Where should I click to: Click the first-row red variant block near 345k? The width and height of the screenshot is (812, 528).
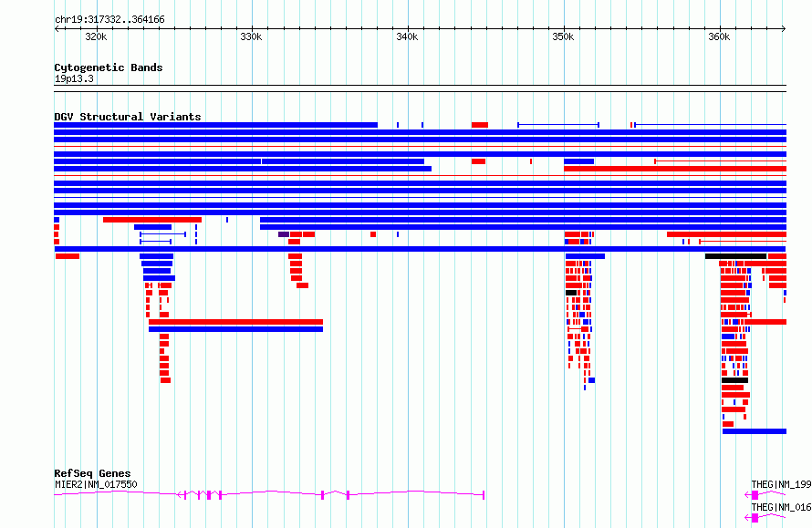tap(480, 125)
